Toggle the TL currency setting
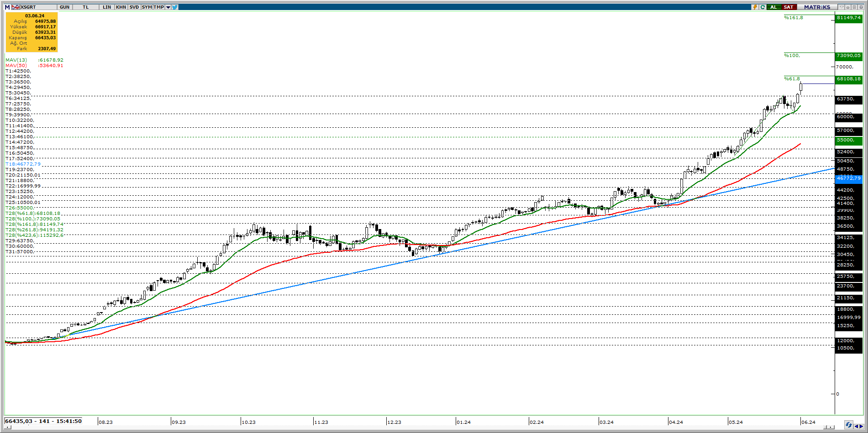 click(x=86, y=7)
